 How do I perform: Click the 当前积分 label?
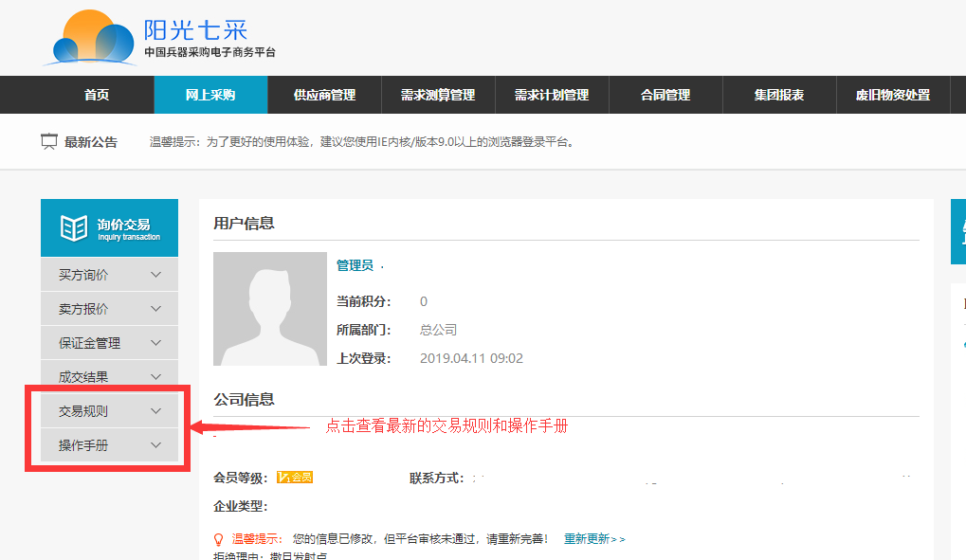tap(363, 301)
